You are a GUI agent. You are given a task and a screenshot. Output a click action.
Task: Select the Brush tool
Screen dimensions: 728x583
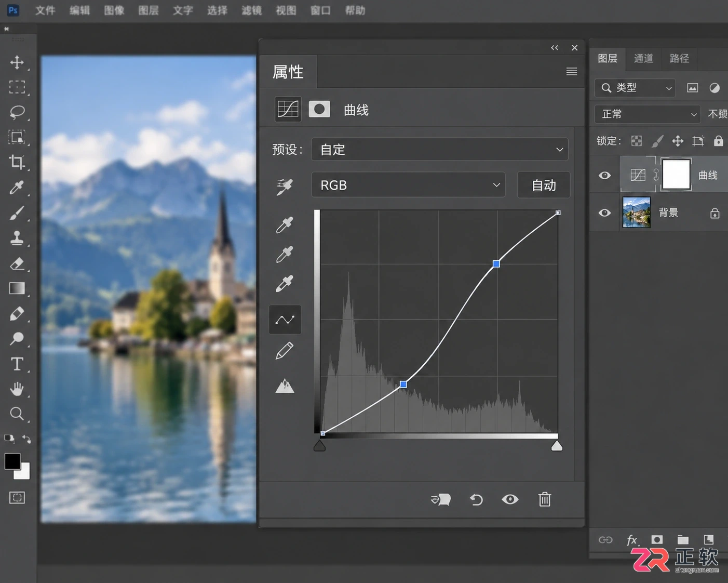tap(17, 213)
